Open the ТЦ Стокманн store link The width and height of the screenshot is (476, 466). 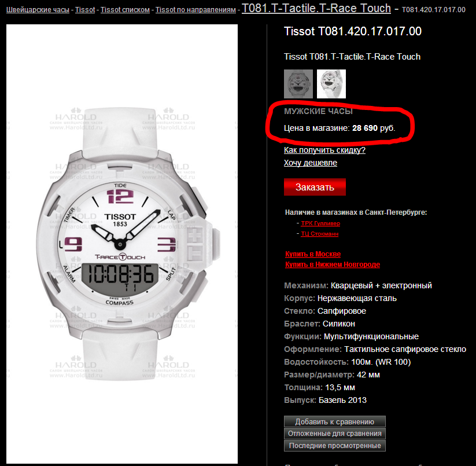click(x=320, y=234)
